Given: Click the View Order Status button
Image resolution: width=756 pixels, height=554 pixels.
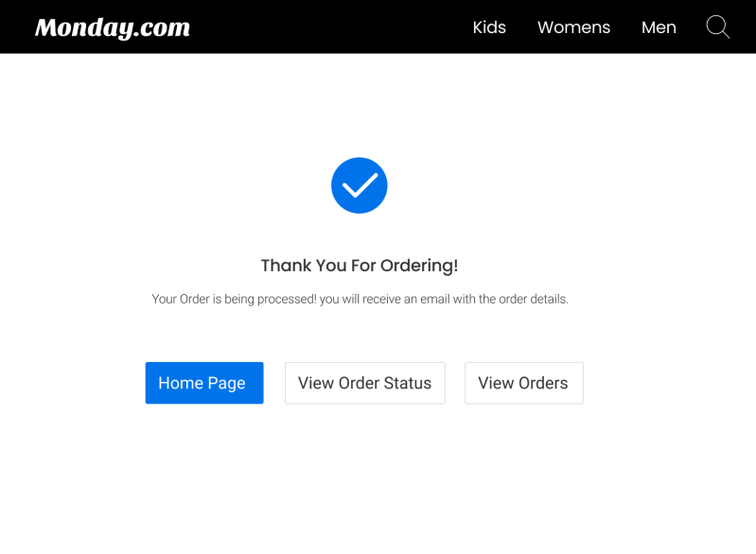Looking at the screenshot, I should [364, 383].
